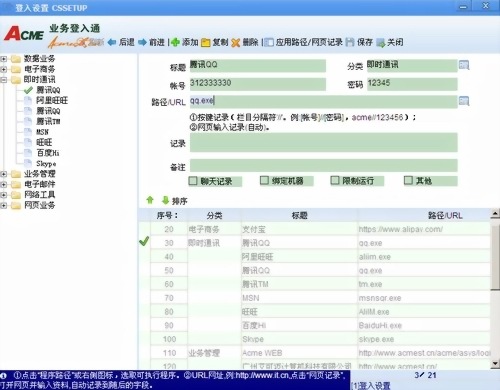This screenshot has width=500, height=390.
Task: Click the 密码 input field
Action: [x=412, y=84]
